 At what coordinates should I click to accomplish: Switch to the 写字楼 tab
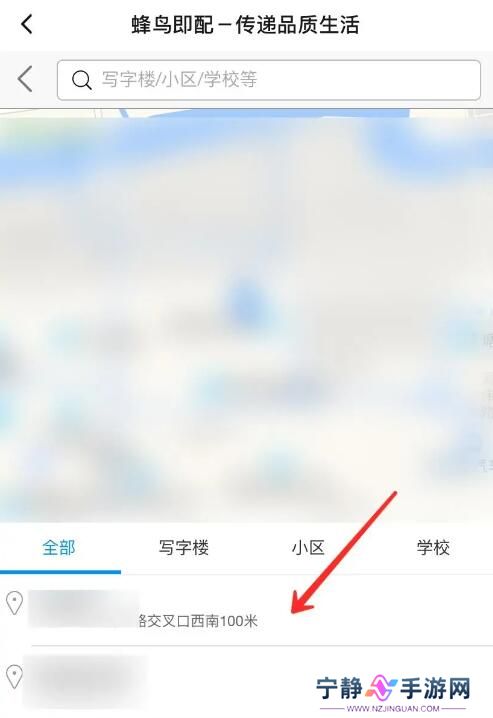tap(184, 548)
